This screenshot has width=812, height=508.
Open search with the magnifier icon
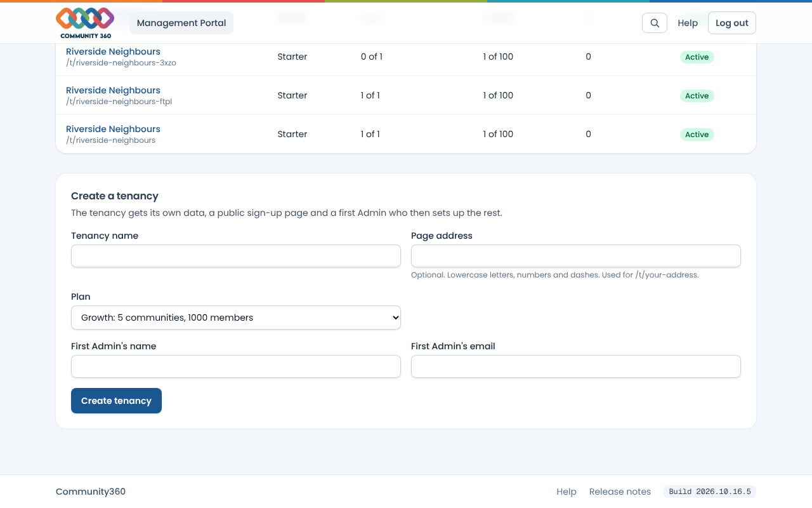[x=655, y=23]
